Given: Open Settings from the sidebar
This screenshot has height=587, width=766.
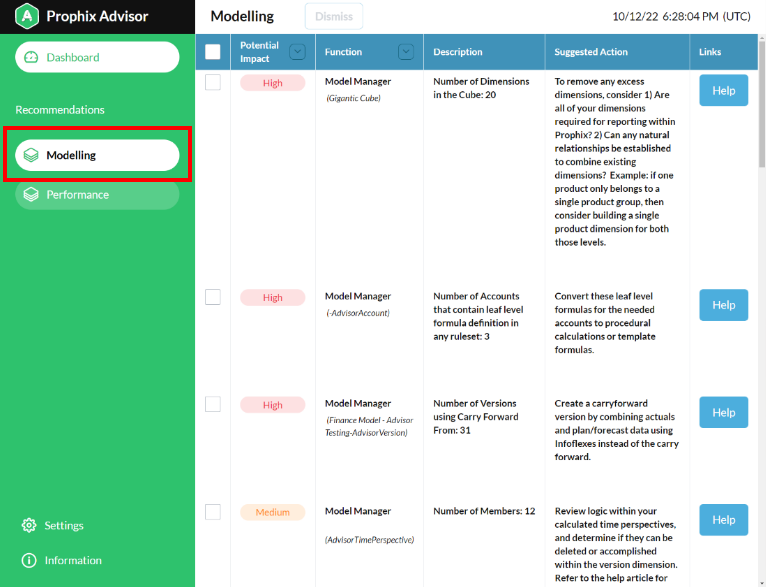Looking at the screenshot, I should tap(53, 525).
